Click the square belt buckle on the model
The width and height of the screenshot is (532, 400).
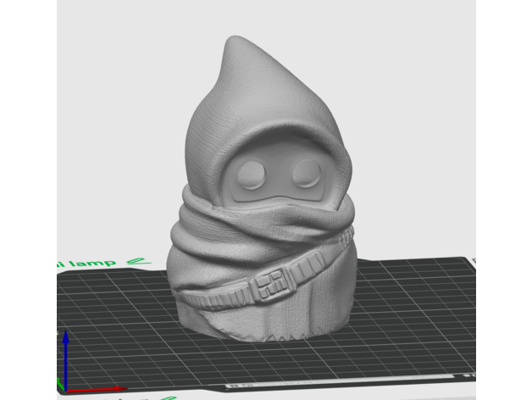(x=270, y=282)
